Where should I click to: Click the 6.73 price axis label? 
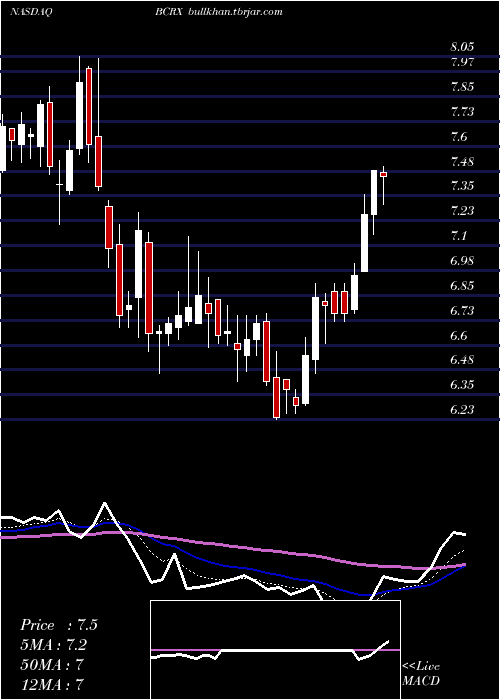coord(462,310)
